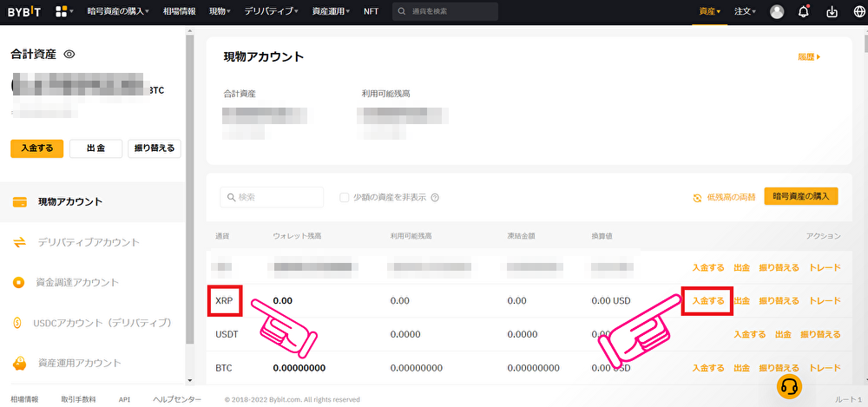The height and width of the screenshot is (407, 868).
Task: Click the BTC currency cell
Action: point(224,368)
